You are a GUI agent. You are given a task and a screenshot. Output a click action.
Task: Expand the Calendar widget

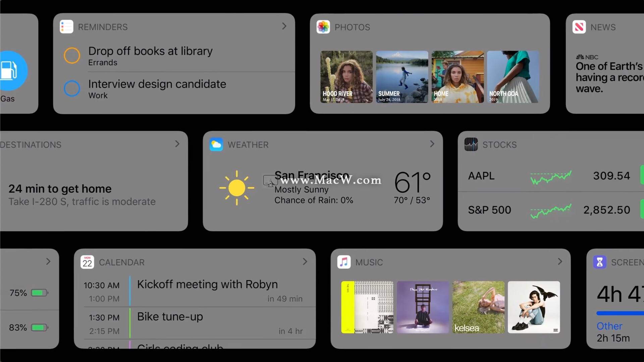305,261
